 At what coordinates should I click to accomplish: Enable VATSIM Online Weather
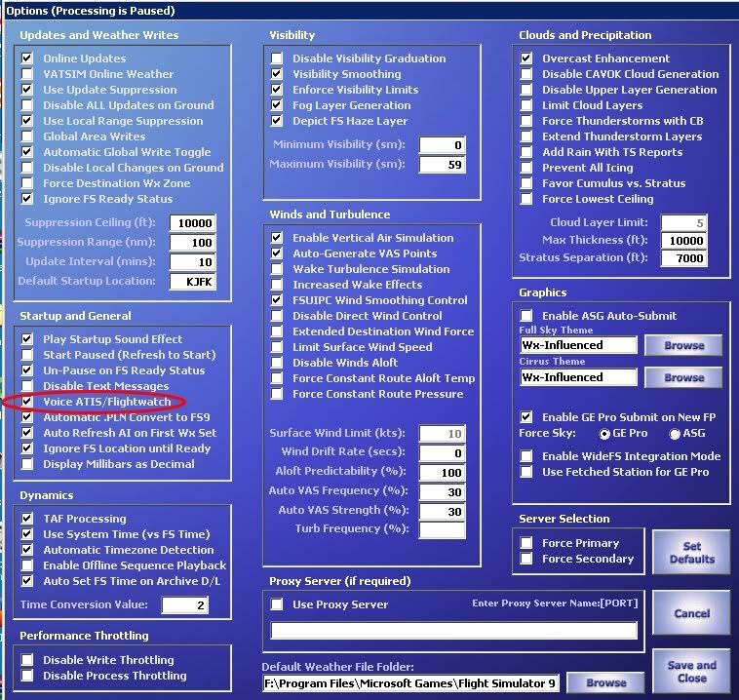coord(27,74)
